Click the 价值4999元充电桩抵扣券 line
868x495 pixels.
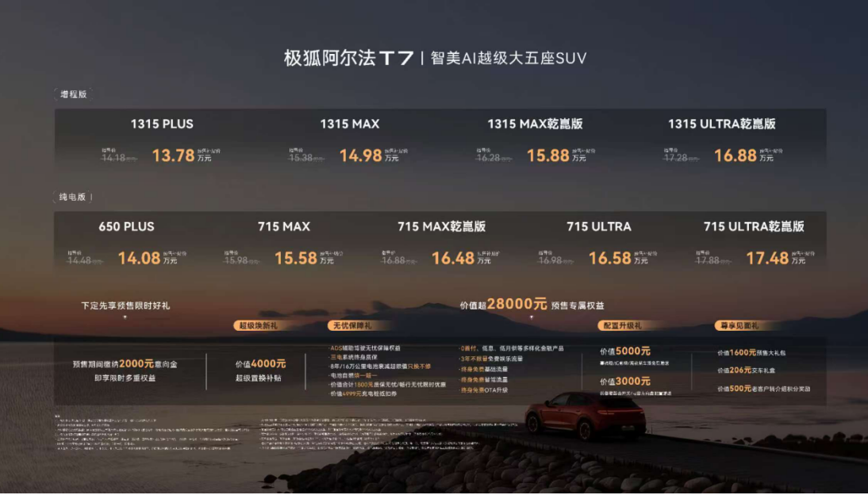[x=362, y=393]
